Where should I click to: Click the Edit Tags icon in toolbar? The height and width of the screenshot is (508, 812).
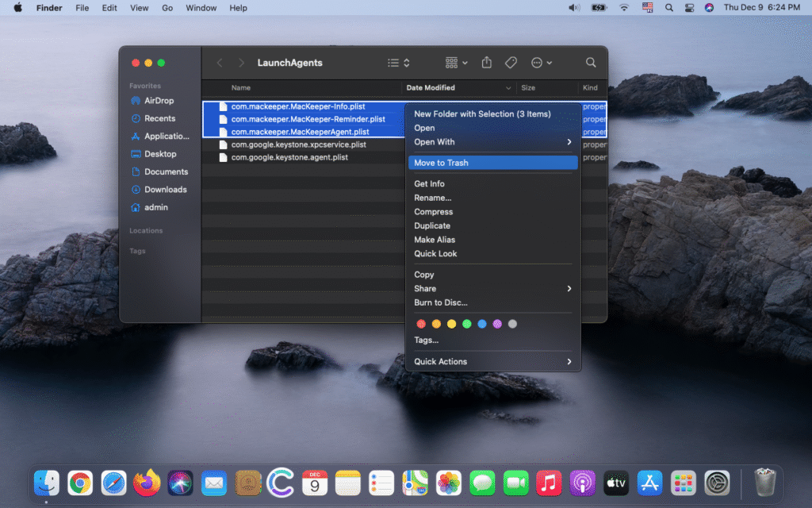[511, 63]
